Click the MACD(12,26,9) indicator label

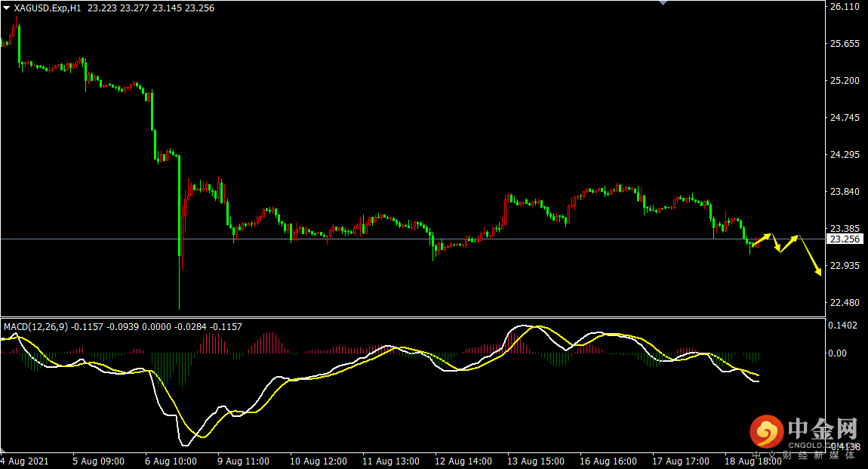tap(36, 327)
